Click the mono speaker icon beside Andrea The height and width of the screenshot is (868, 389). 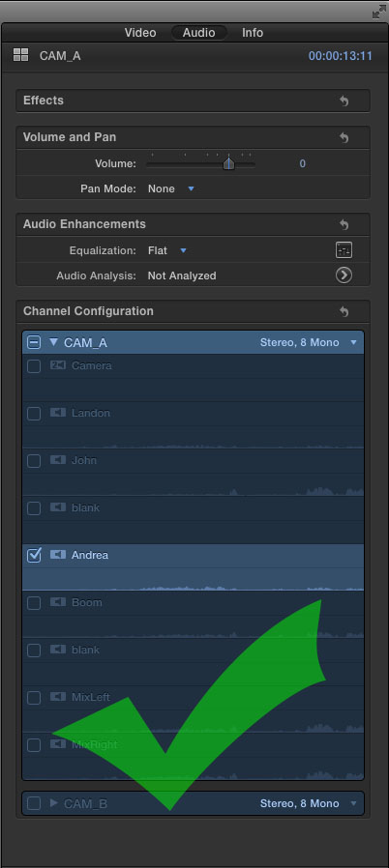[58, 555]
